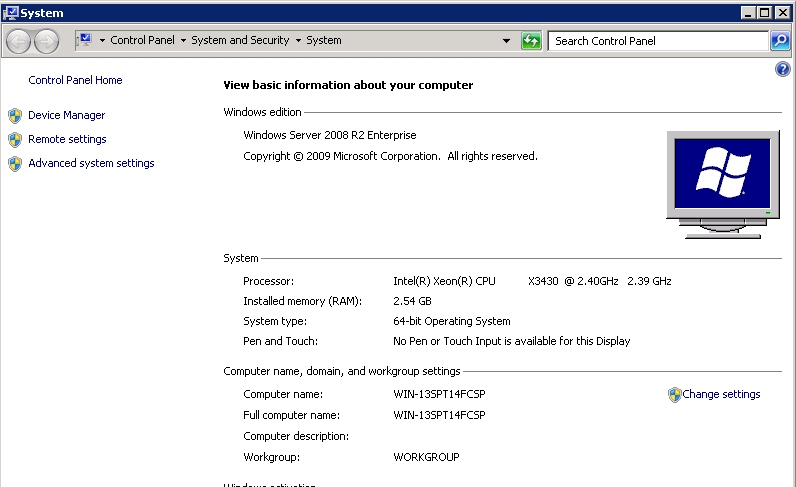
Task: Click the Change settings link
Action: pos(721,395)
